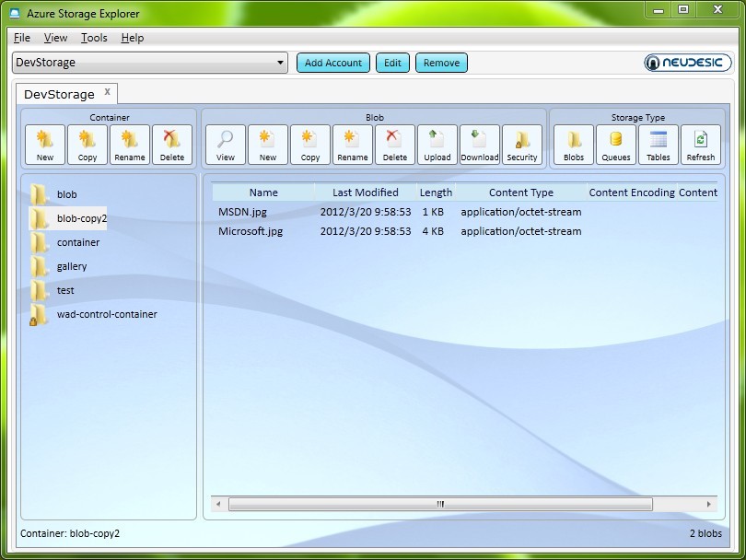The image size is (746, 560).
Task: Sort by the Length column header
Action: tap(436, 192)
